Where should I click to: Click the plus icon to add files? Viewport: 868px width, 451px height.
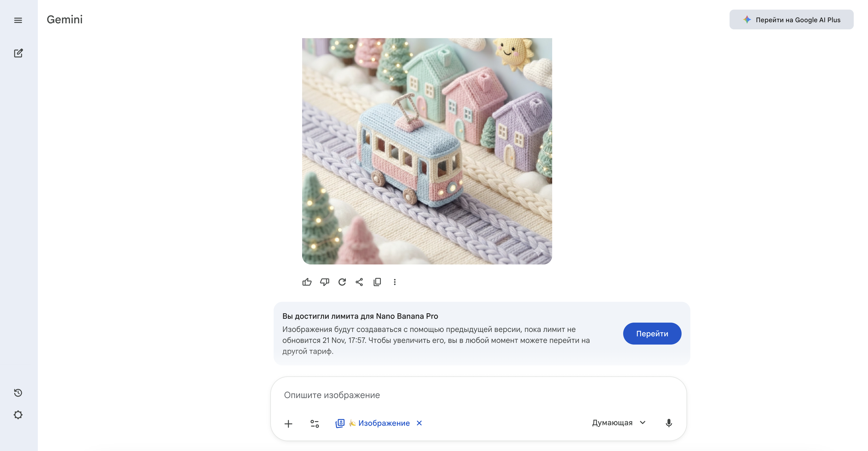point(288,423)
